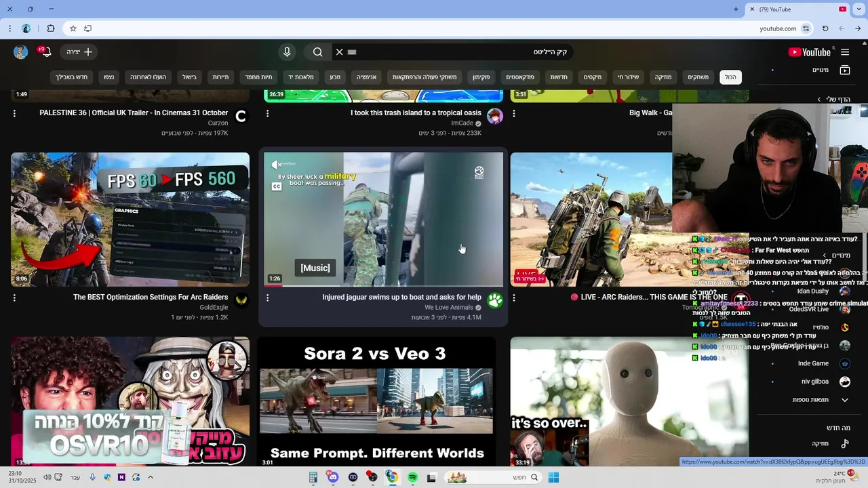Select the 'אנימציה' filter chip
This screenshot has height=488, width=868.
click(366, 77)
